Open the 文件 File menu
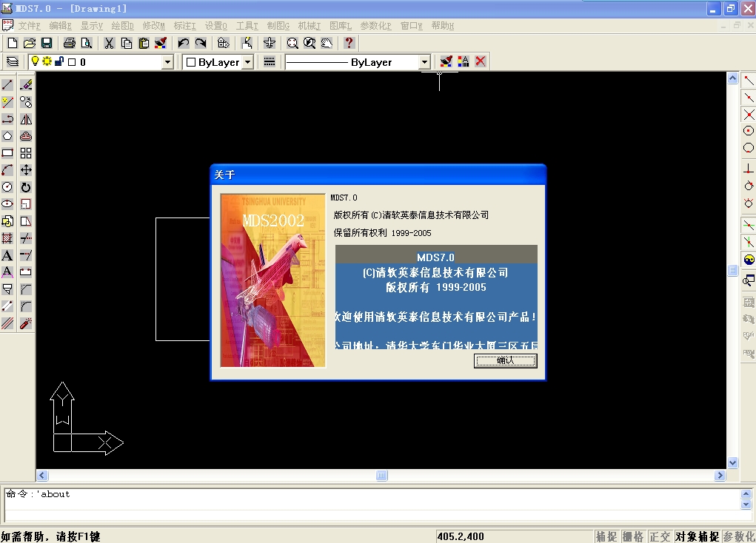This screenshot has width=756, height=543. click(x=30, y=26)
